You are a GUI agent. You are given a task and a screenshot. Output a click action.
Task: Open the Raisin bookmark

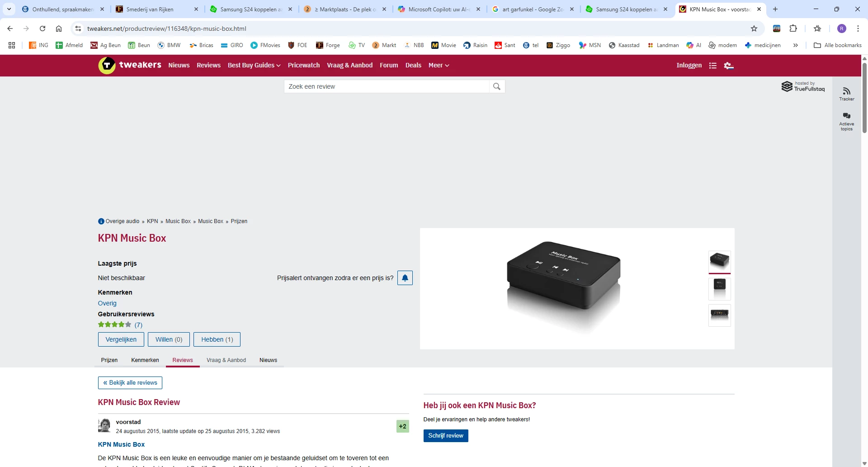[x=476, y=45]
